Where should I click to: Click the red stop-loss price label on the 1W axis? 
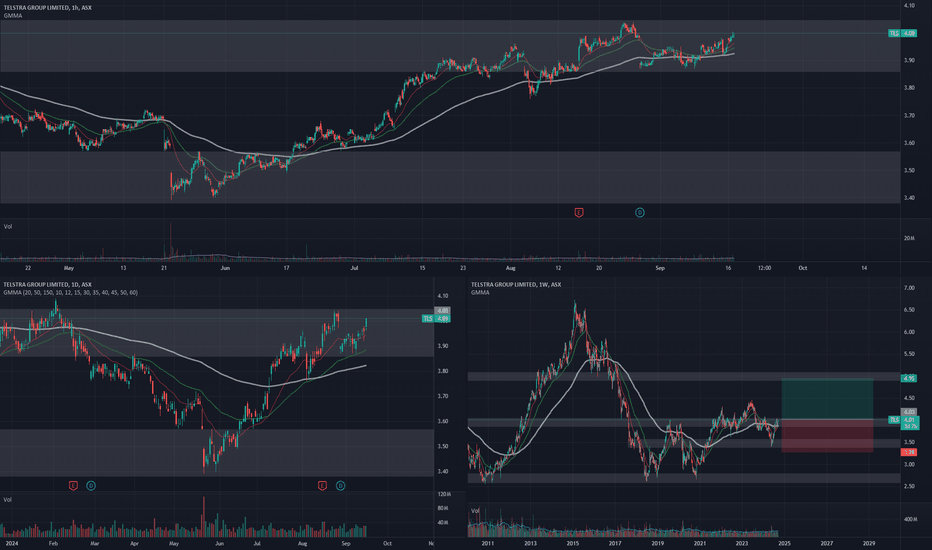tap(909, 452)
